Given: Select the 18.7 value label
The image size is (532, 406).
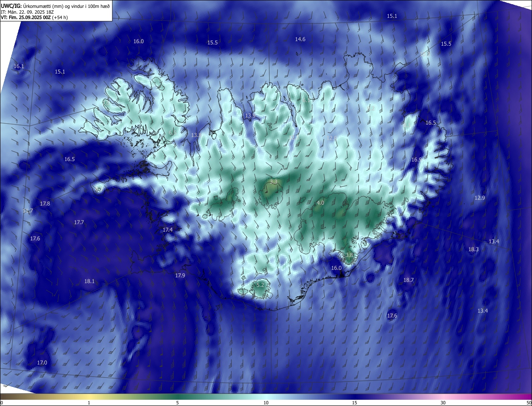Looking at the screenshot, I should click(409, 280).
